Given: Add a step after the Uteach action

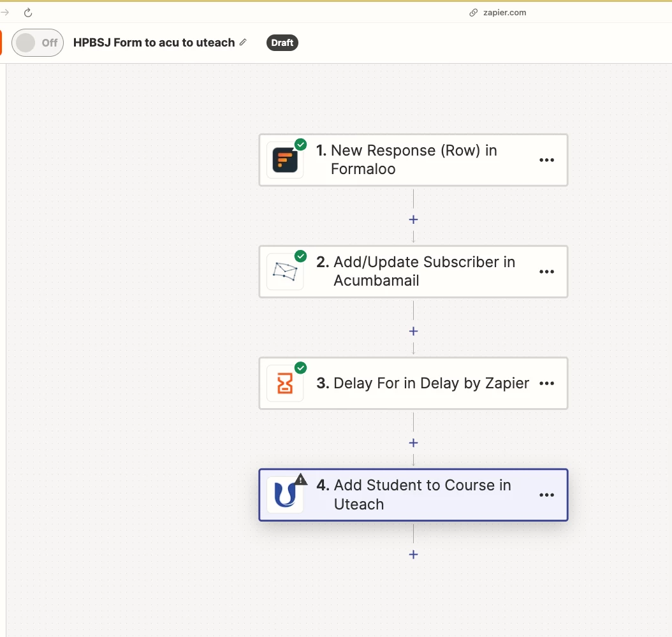Looking at the screenshot, I should (x=413, y=554).
